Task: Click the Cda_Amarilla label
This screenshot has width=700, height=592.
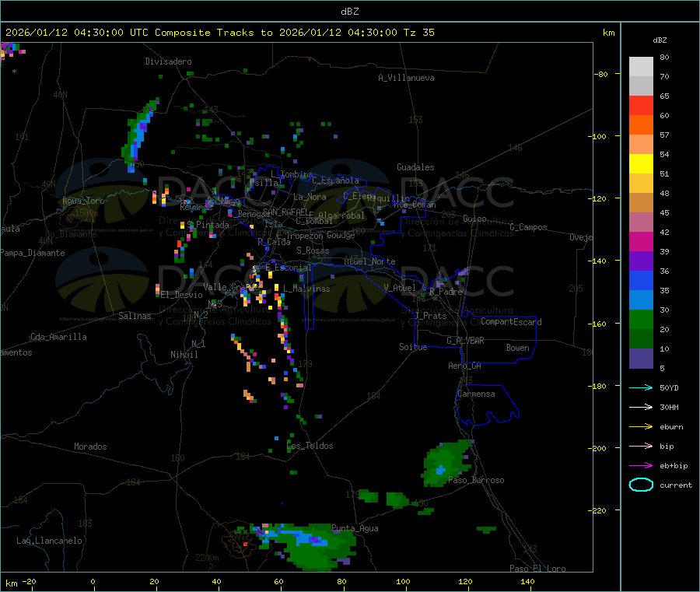Action: point(58,337)
